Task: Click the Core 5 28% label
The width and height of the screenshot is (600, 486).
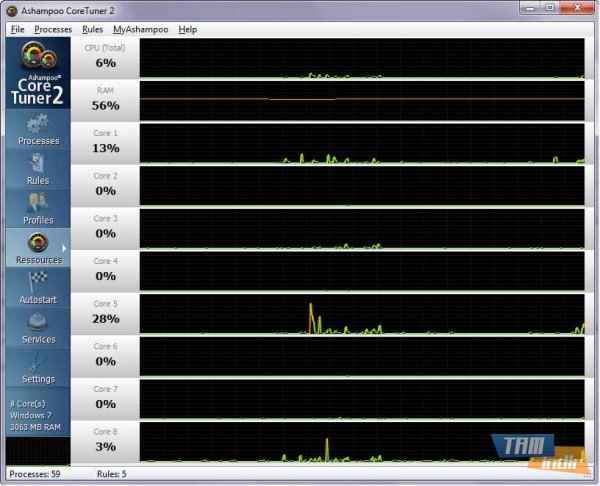Action: (105, 314)
